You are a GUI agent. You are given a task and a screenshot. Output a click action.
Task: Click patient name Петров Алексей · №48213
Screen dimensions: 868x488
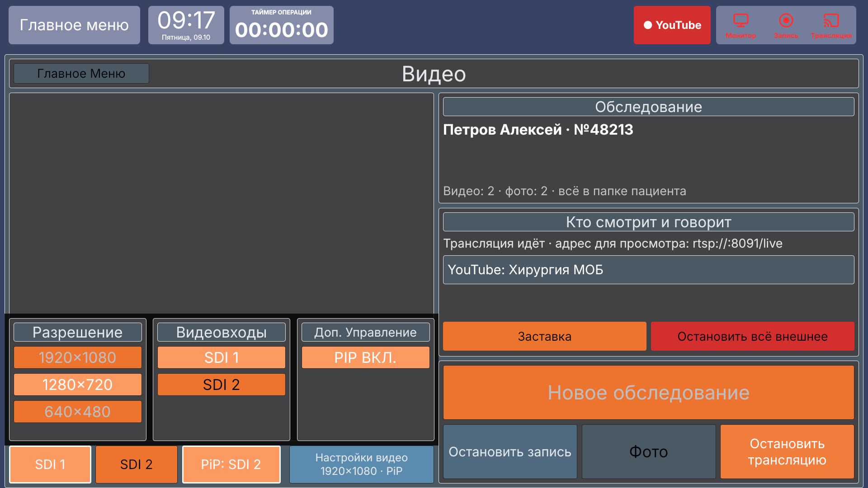point(538,130)
